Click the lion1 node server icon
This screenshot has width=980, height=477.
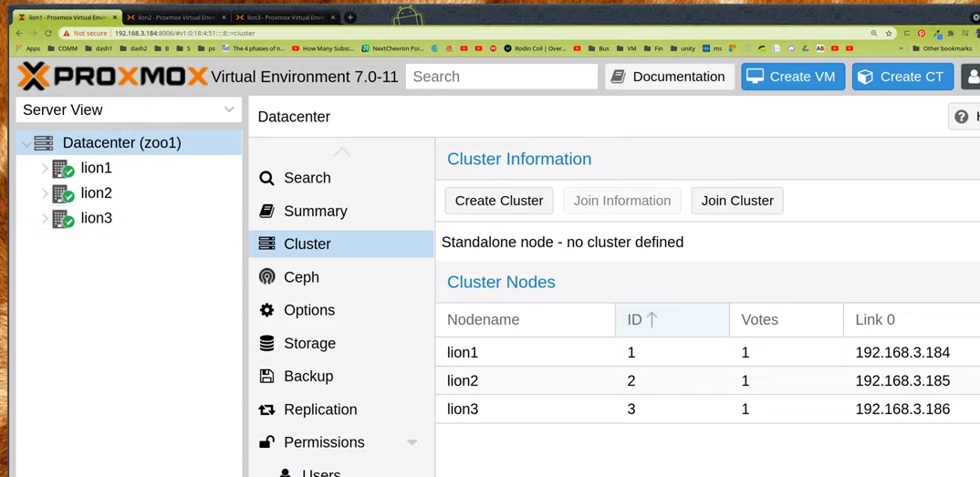pos(62,169)
